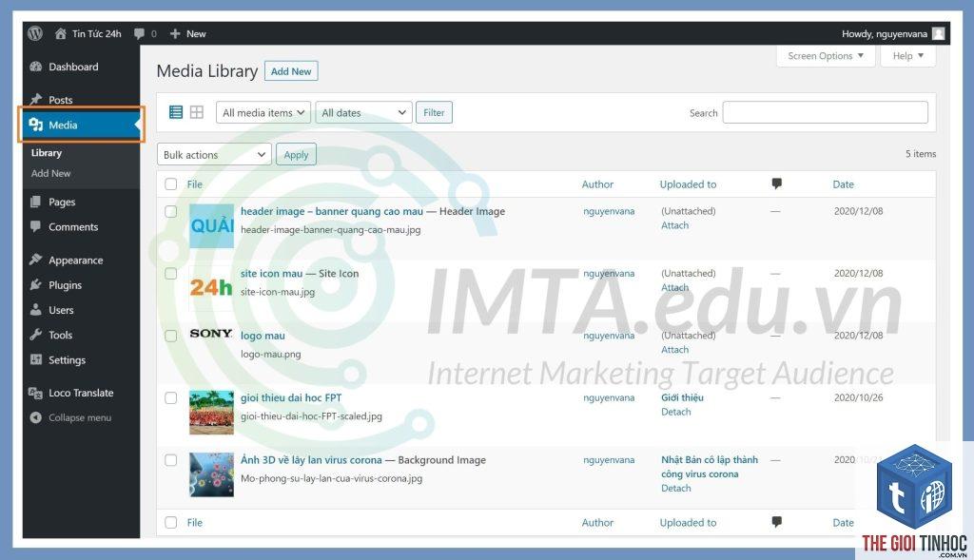Click the Media sidebar icon
This screenshot has height=560, width=974.
coord(36,125)
